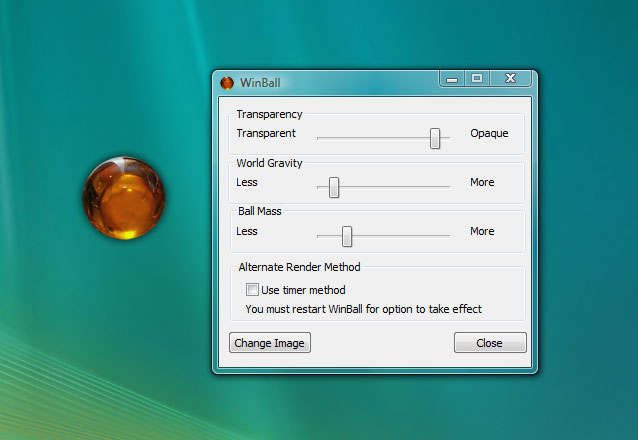Open the Change Image dialog
This screenshot has height=440, width=638.
pos(270,343)
